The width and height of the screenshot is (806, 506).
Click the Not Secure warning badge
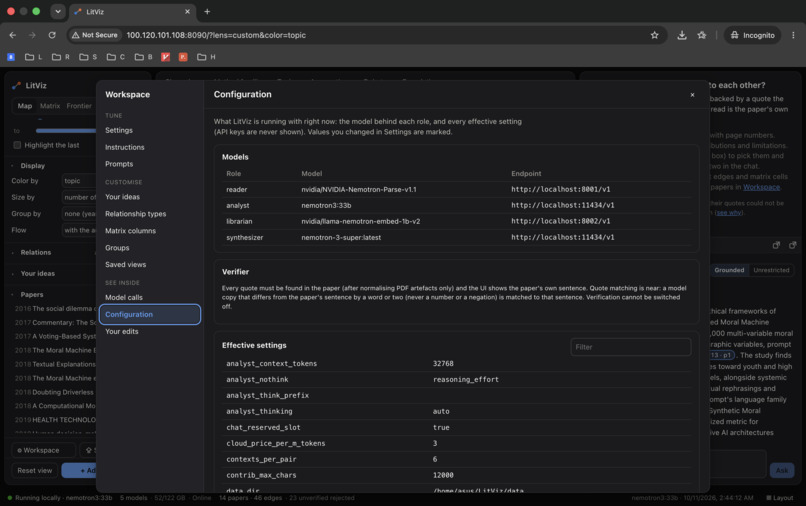point(95,35)
